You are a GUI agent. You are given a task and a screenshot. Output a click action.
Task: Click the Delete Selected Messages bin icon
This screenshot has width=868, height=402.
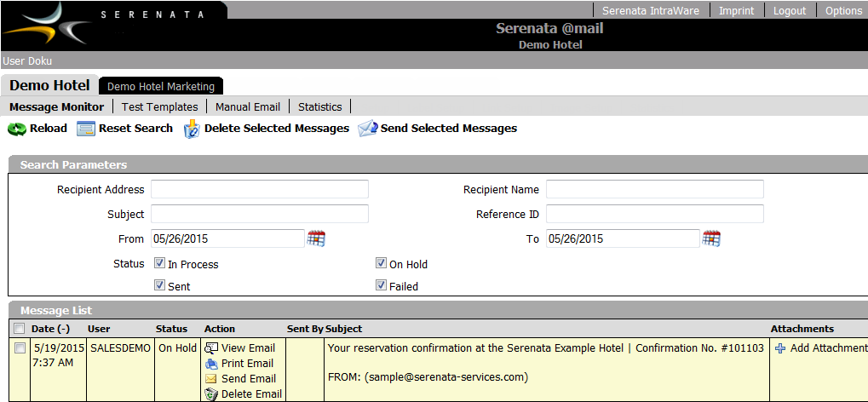tap(192, 129)
